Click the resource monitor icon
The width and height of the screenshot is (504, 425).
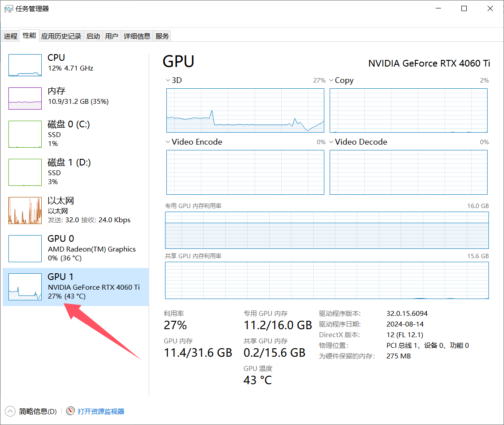(71, 411)
